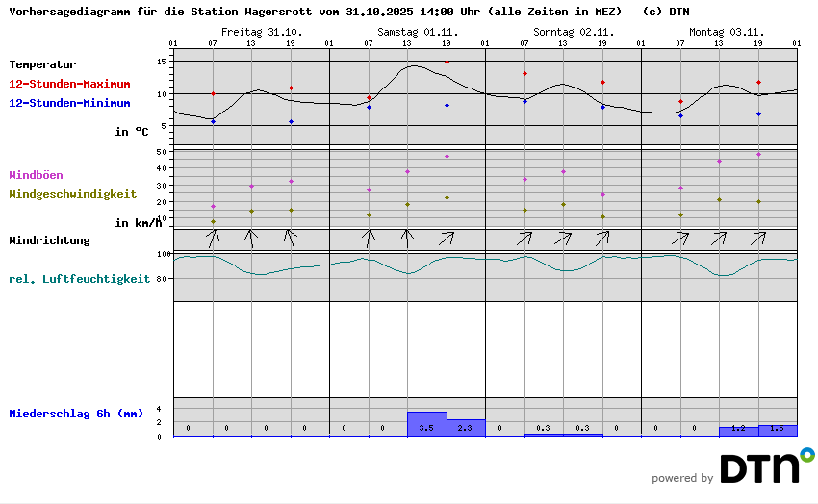Click the magenta Windböen legend label
Viewport: 818px width, 504px height.
pyautogui.click(x=36, y=175)
